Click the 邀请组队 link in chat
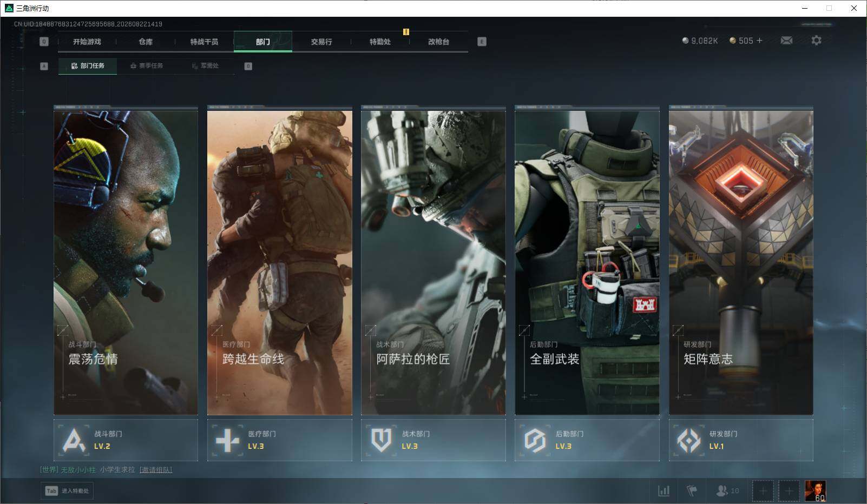The image size is (867, 504). pyautogui.click(x=156, y=469)
